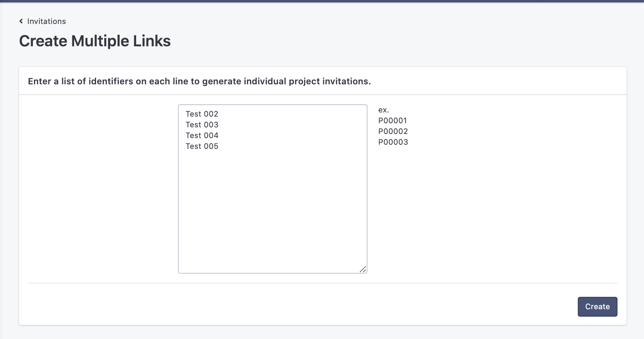
Task: Click the word 'Test' on the first textarea line
Action: coord(193,114)
